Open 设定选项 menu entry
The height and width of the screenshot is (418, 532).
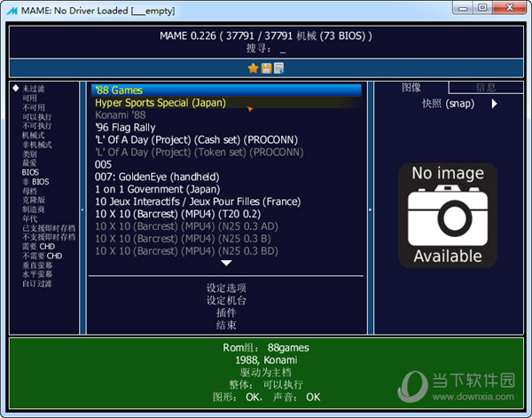tap(226, 288)
